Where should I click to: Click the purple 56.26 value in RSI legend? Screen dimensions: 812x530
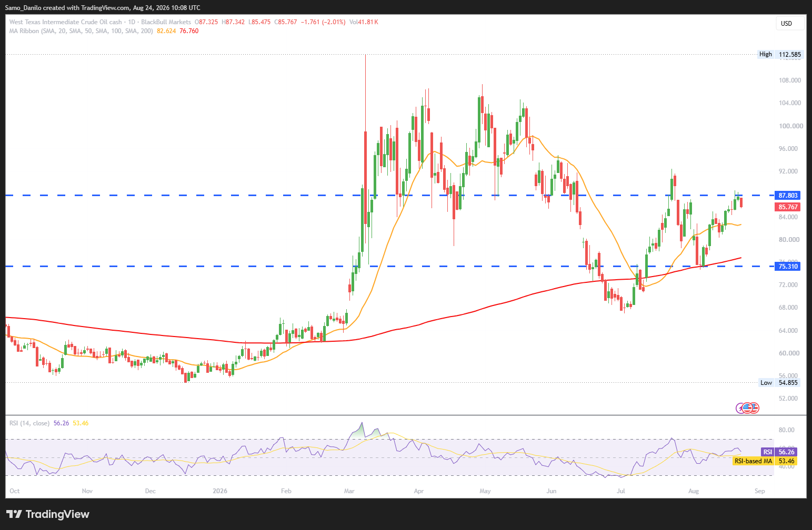(61, 423)
